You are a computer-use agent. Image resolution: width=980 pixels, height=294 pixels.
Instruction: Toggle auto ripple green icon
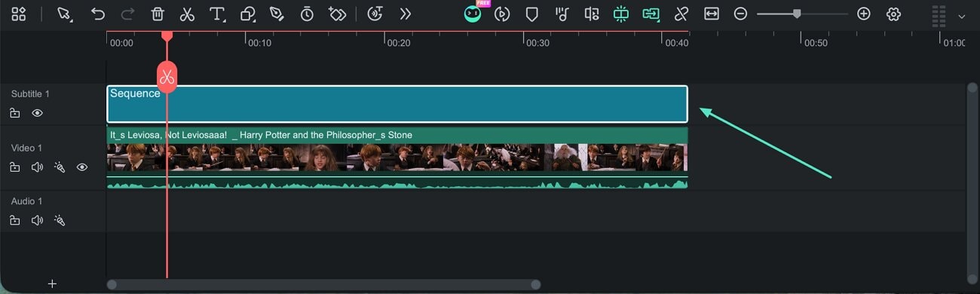click(651, 14)
